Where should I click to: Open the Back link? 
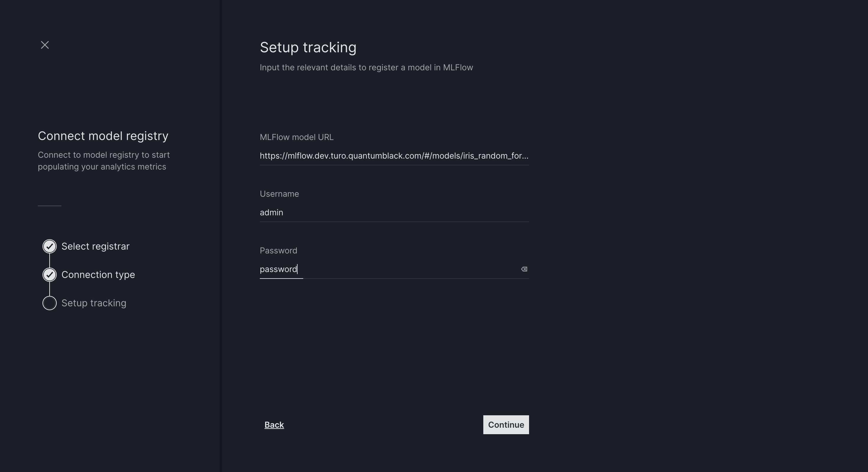tap(274, 424)
